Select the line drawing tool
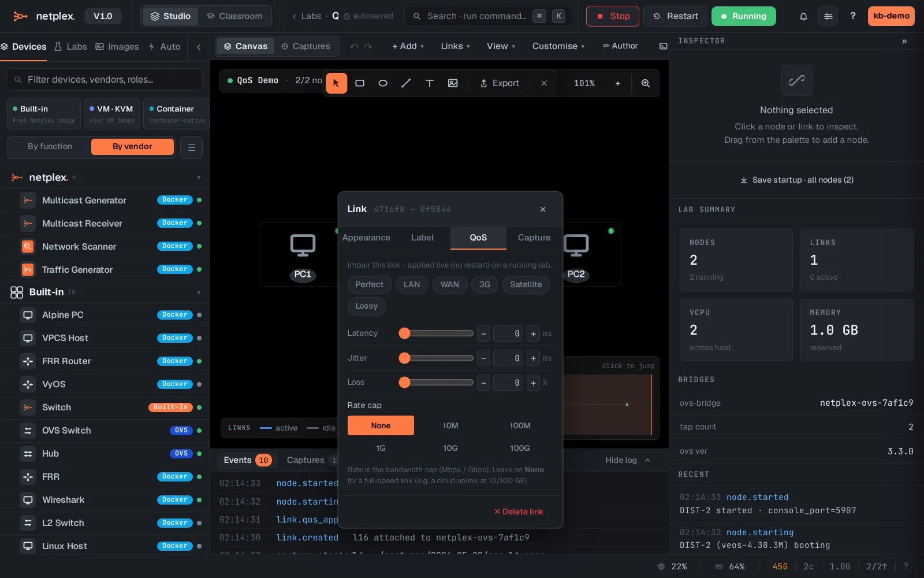Image resolution: width=924 pixels, height=578 pixels. pos(406,83)
